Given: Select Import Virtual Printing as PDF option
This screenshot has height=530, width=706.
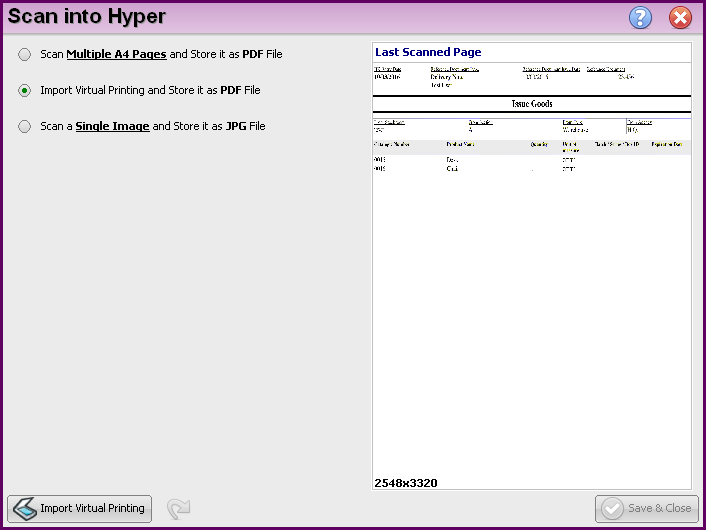Looking at the screenshot, I should pyautogui.click(x=25, y=91).
